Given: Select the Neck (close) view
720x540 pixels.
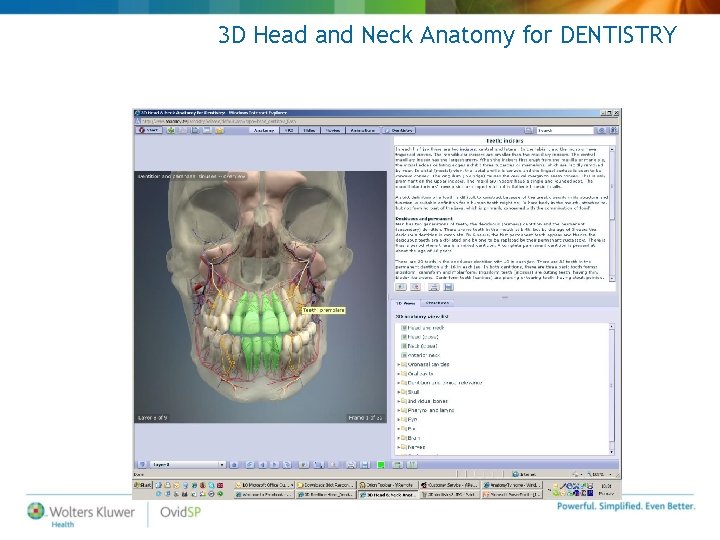Looking at the screenshot, I should coord(422,346).
